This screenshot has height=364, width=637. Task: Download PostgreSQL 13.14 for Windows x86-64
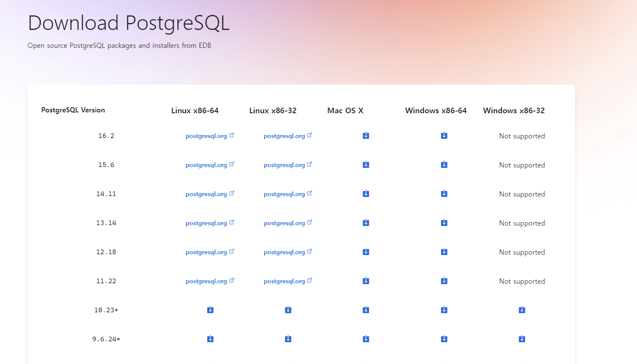(444, 223)
